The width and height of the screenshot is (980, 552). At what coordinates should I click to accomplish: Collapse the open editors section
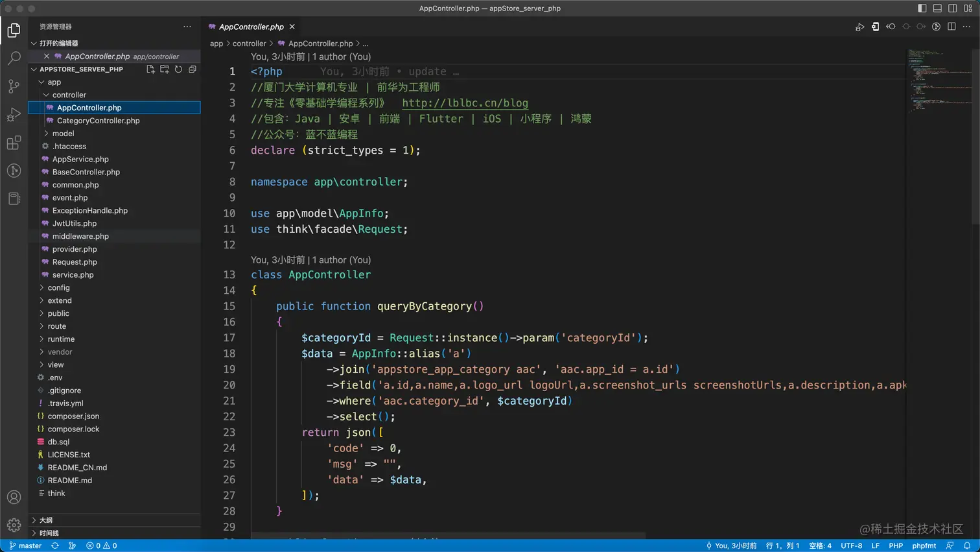pyautogui.click(x=34, y=43)
